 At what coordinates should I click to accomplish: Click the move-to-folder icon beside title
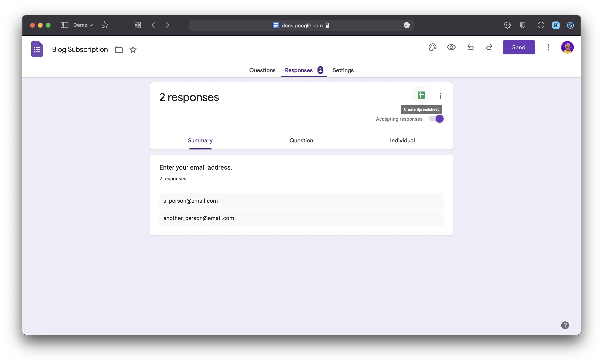pyautogui.click(x=119, y=50)
